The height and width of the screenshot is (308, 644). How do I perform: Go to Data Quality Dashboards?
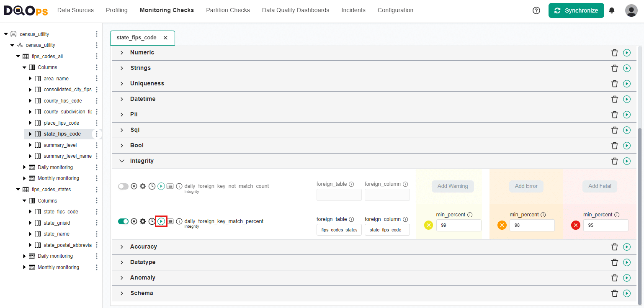point(295,10)
